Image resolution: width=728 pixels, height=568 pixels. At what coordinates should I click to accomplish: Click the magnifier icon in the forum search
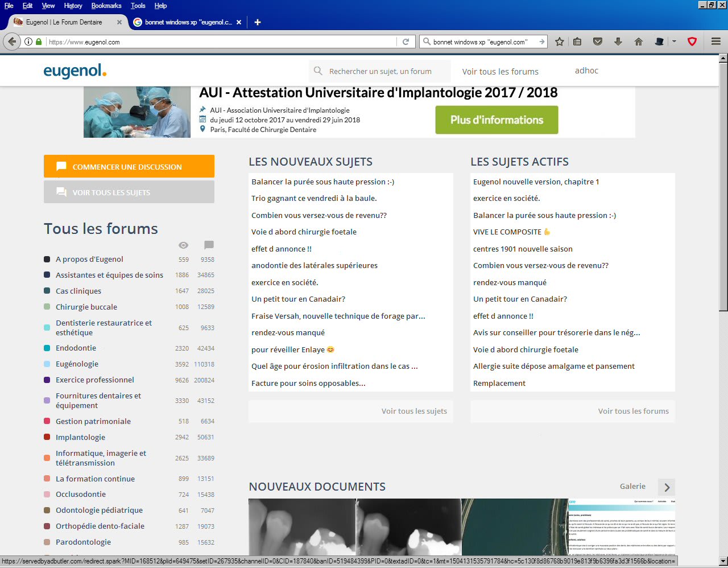318,71
